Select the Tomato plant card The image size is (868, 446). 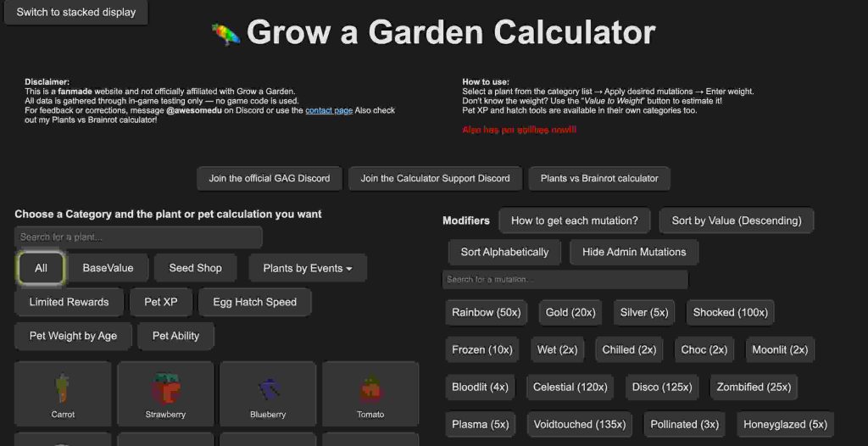click(370, 394)
